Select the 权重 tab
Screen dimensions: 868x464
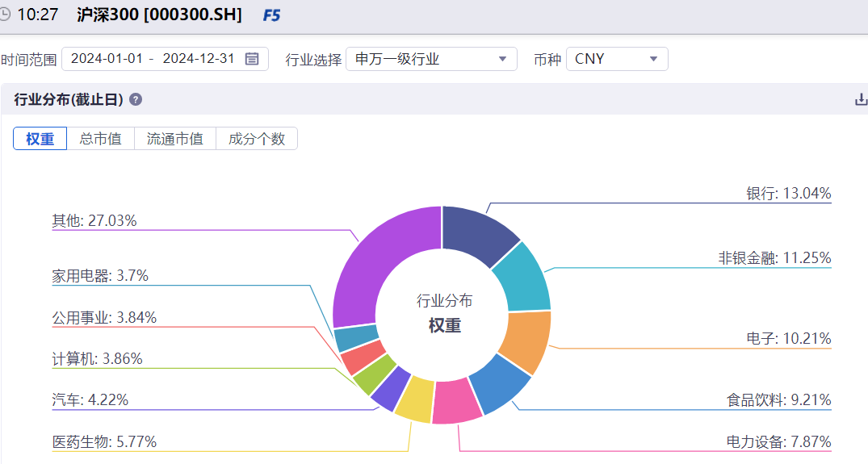[x=40, y=138]
